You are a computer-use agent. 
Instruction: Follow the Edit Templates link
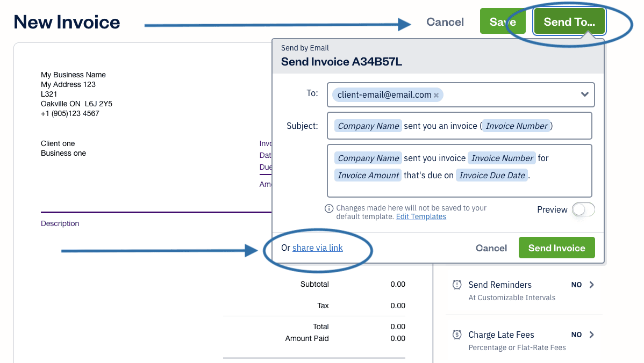coord(421,216)
